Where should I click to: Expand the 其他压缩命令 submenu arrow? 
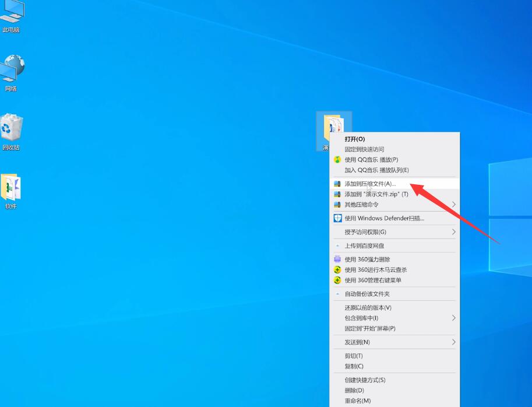tap(454, 205)
